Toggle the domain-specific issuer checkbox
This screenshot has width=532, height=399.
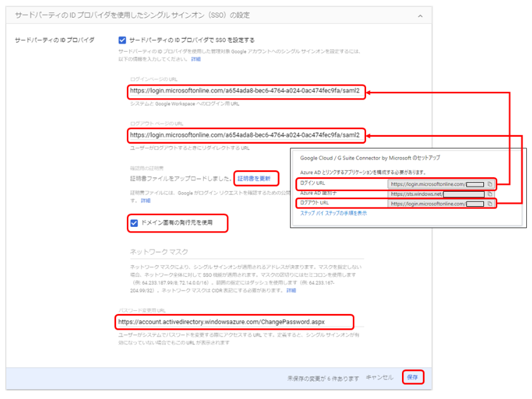134,223
